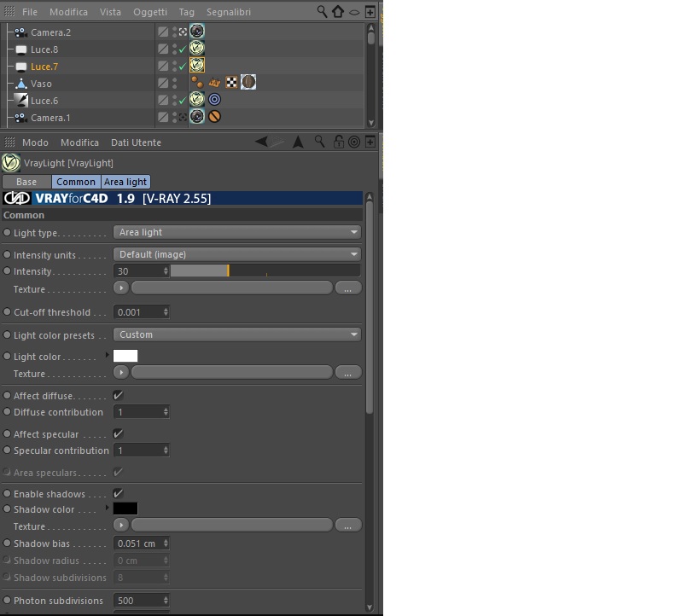Click the new-window plus icon in Object Manager
The width and height of the screenshot is (699, 616).
tap(370, 12)
